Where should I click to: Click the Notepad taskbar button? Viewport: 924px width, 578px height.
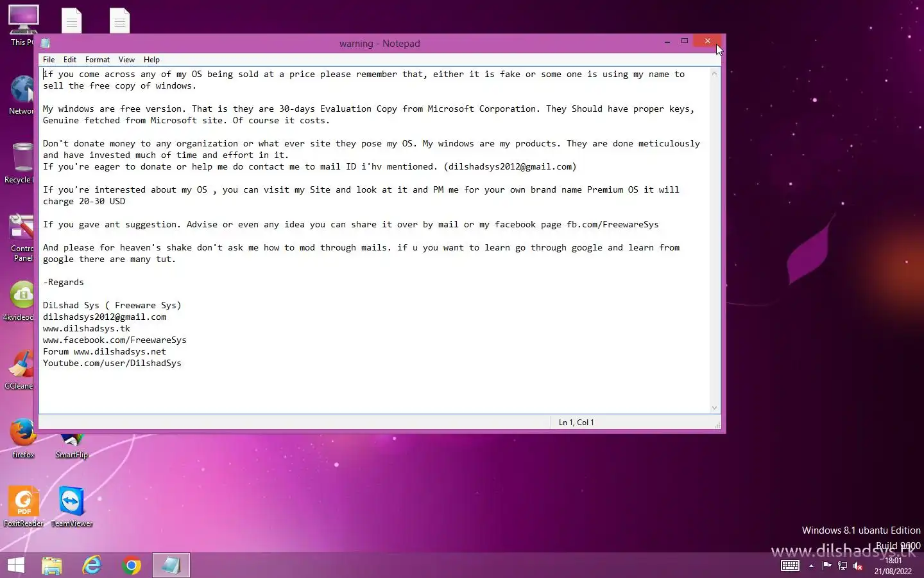pyautogui.click(x=171, y=565)
